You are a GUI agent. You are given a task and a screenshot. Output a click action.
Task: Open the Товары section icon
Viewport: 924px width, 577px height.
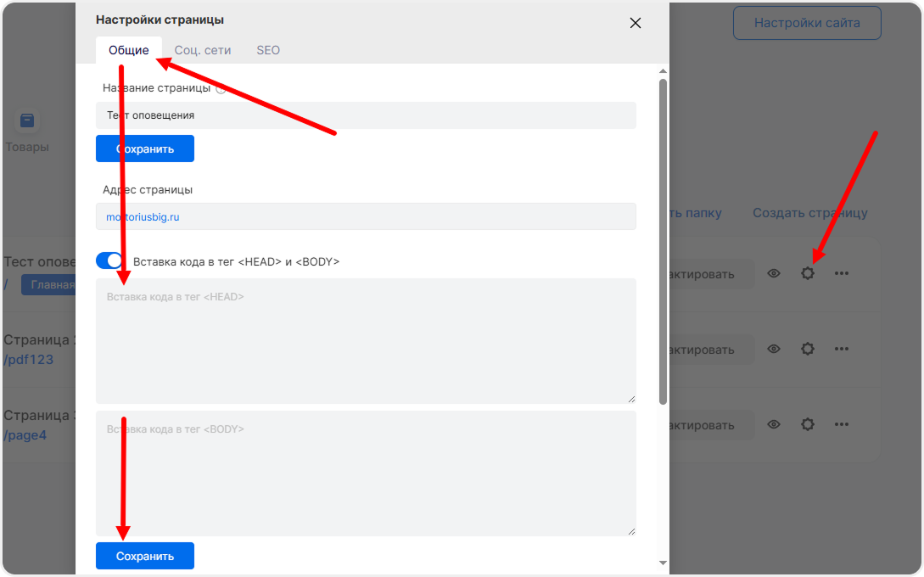[x=27, y=121]
